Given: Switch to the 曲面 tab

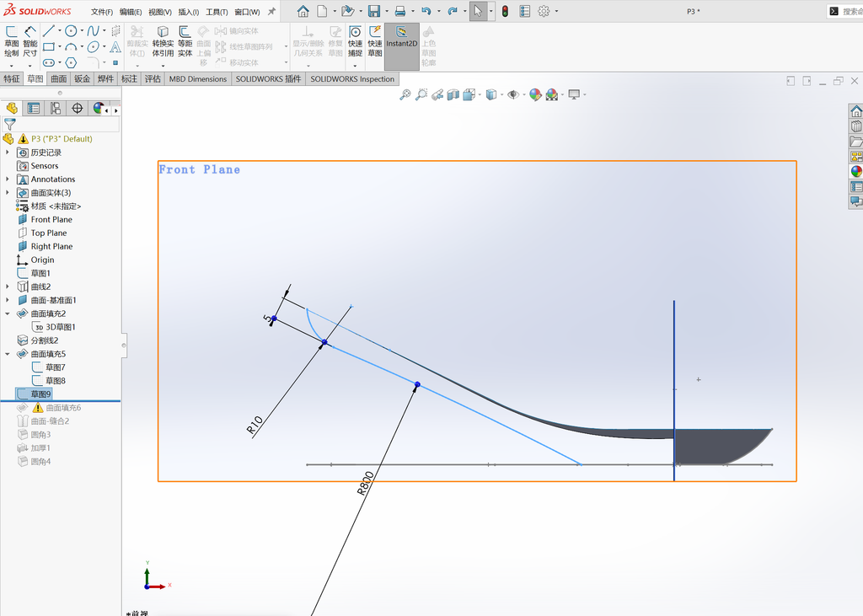Looking at the screenshot, I should [x=59, y=78].
